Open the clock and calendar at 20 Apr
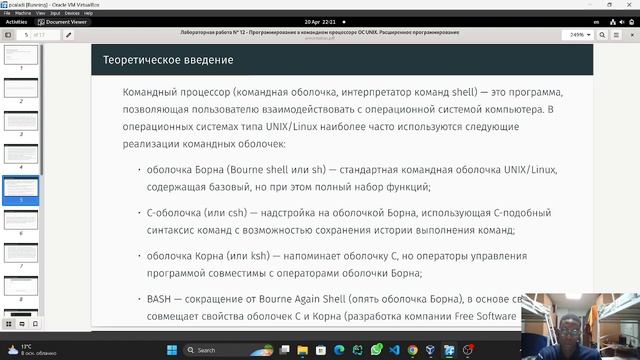 tap(320, 22)
